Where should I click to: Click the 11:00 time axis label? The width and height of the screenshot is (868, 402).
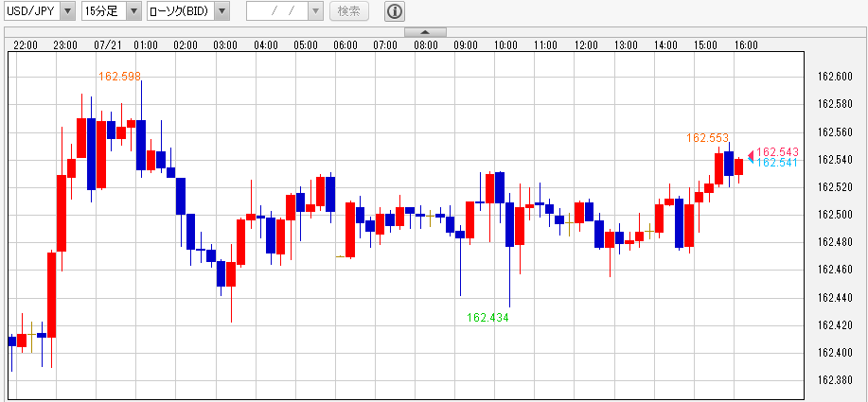point(546,45)
